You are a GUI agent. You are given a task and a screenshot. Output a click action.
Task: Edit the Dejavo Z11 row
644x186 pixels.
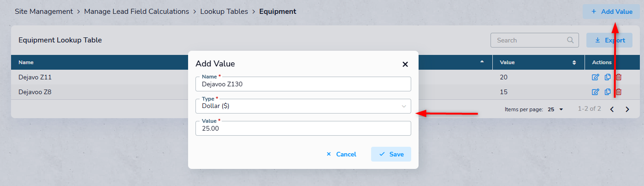[595, 77]
